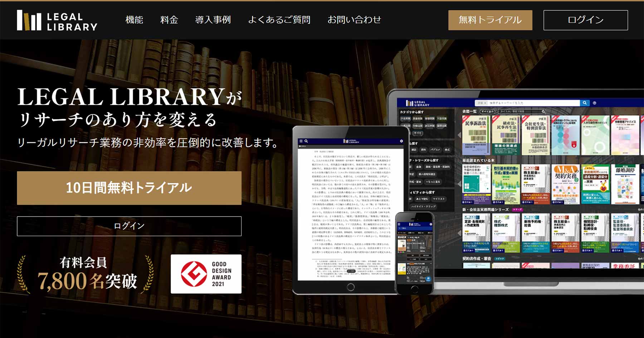Click the blue search icon in the laptop mockup
This screenshot has height=338, width=644.
[585, 103]
